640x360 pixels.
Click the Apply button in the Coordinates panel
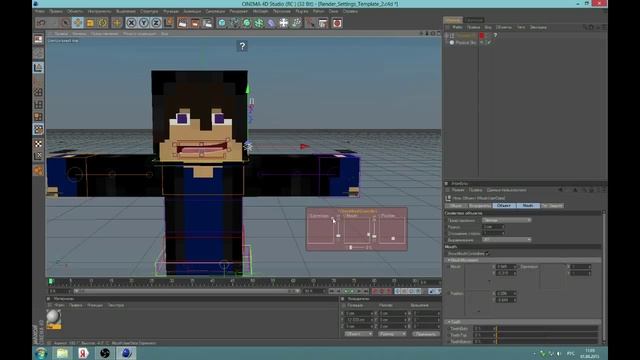coord(426,334)
